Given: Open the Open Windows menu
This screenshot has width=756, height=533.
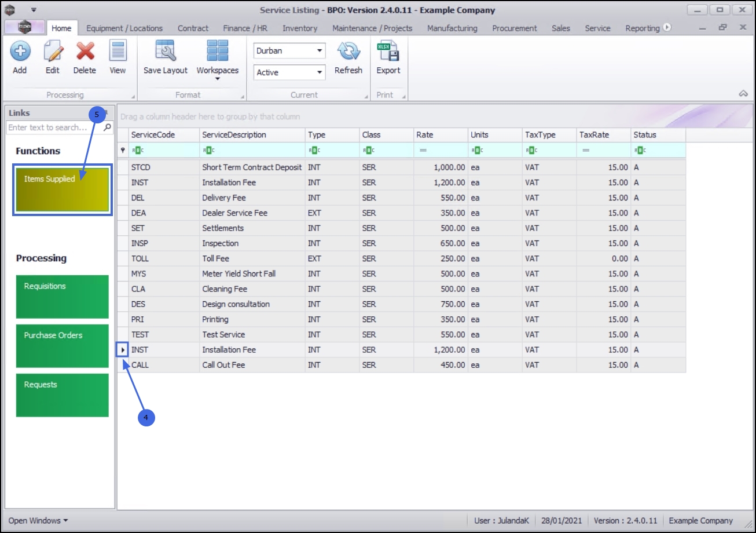Looking at the screenshot, I should [38, 520].
